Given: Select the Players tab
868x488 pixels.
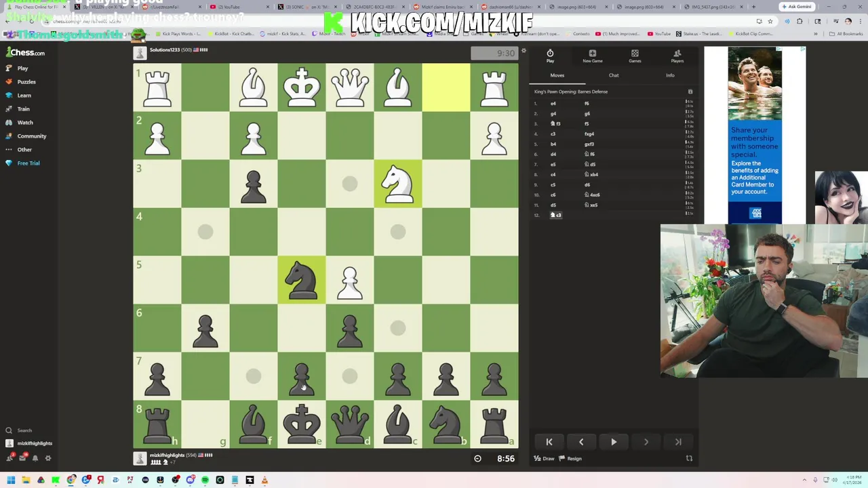Looking at the screenshot, I should [677, 56].
